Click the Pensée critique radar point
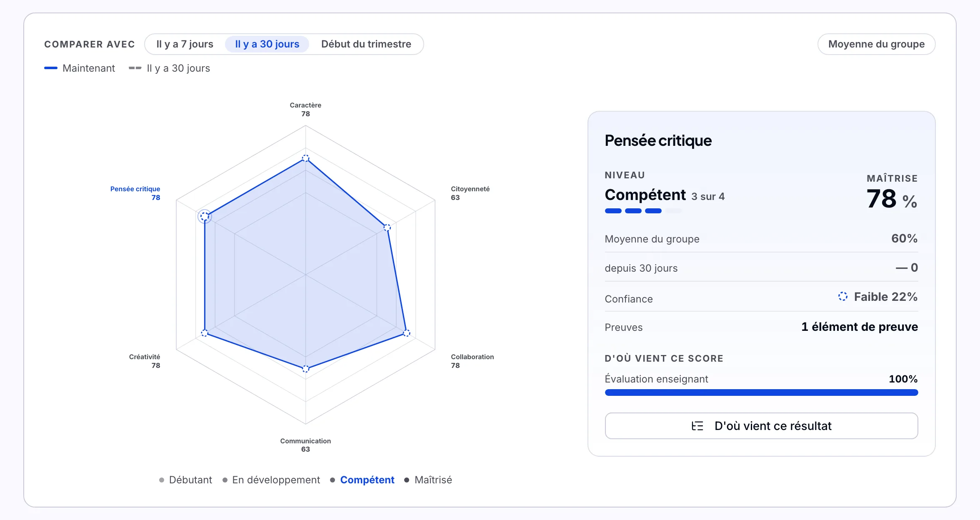 (205, 216)
